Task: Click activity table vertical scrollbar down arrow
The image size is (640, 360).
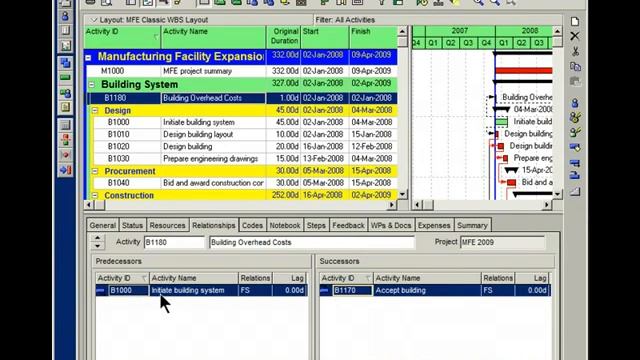Action: tap(402, 194)
